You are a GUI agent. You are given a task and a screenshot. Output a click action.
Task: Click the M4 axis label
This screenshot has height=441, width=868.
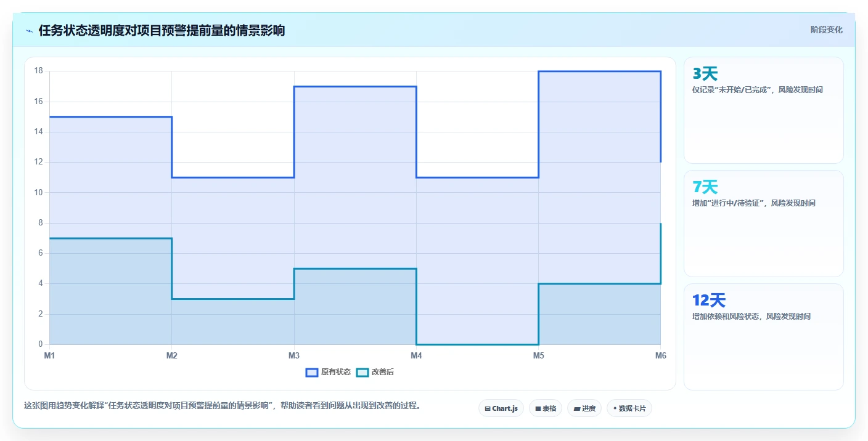coord(416,355)
